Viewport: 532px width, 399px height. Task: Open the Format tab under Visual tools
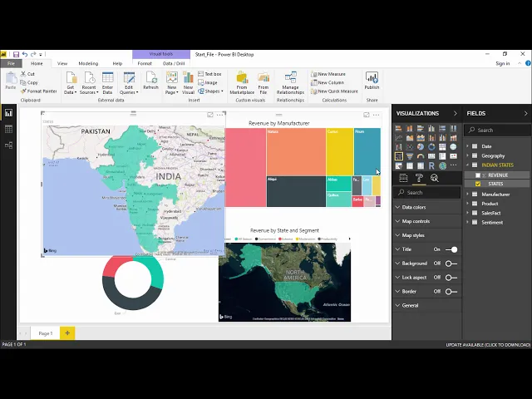click(x=145, y=63)
